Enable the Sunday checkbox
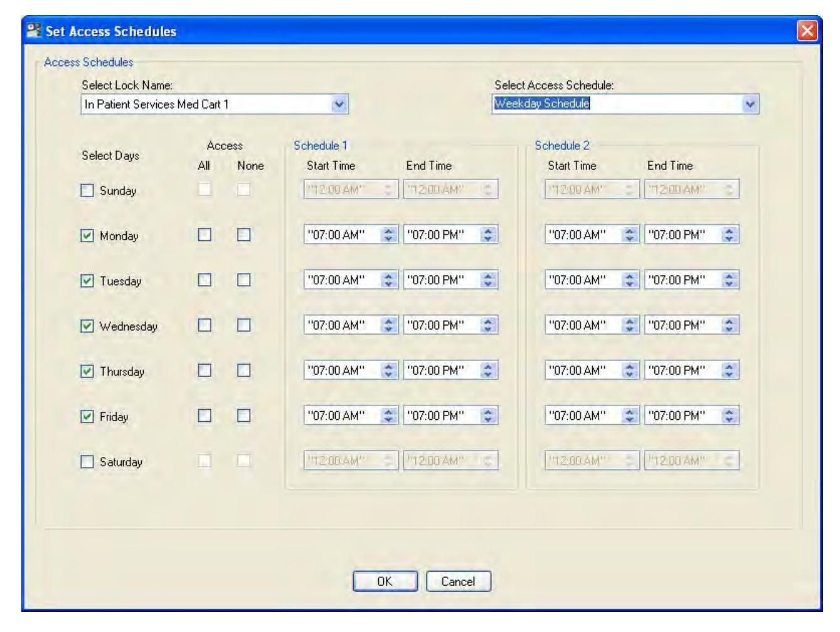This screenshot has width=840, height=632. [x=87, y=190]
